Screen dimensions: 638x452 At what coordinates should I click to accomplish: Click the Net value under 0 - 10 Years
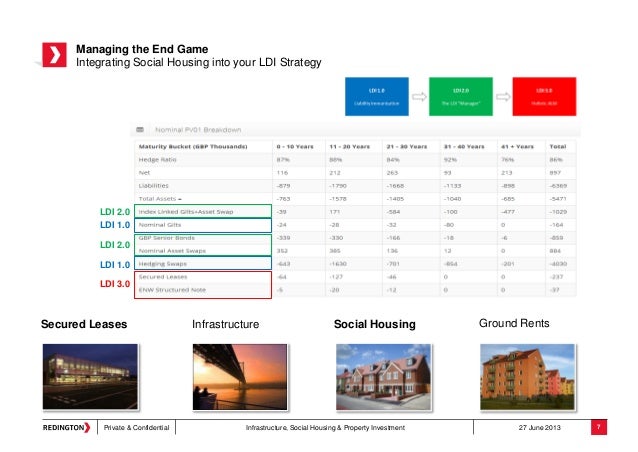tap(282, 173)
